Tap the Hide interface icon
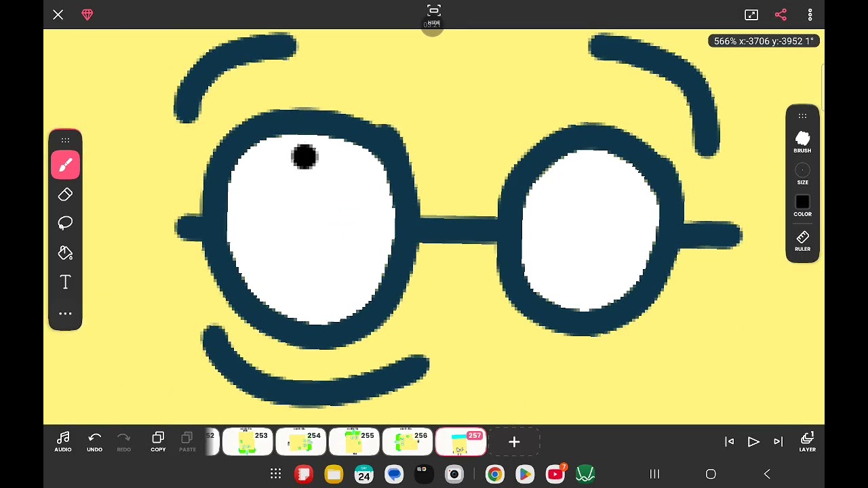868x488 pixels. coord(433,14)
